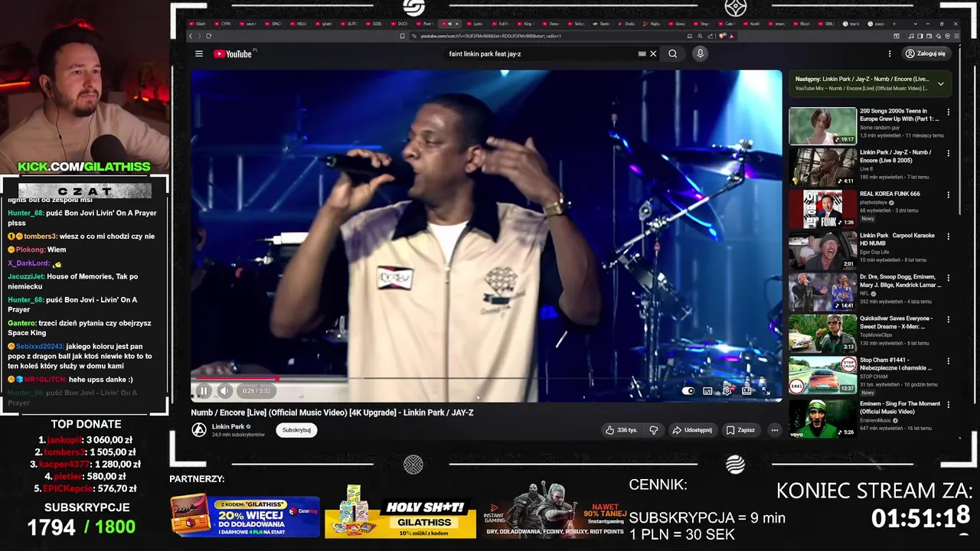Go back with the browser back arrow
The width and height of the screenshot is (980, 551).
191,36
